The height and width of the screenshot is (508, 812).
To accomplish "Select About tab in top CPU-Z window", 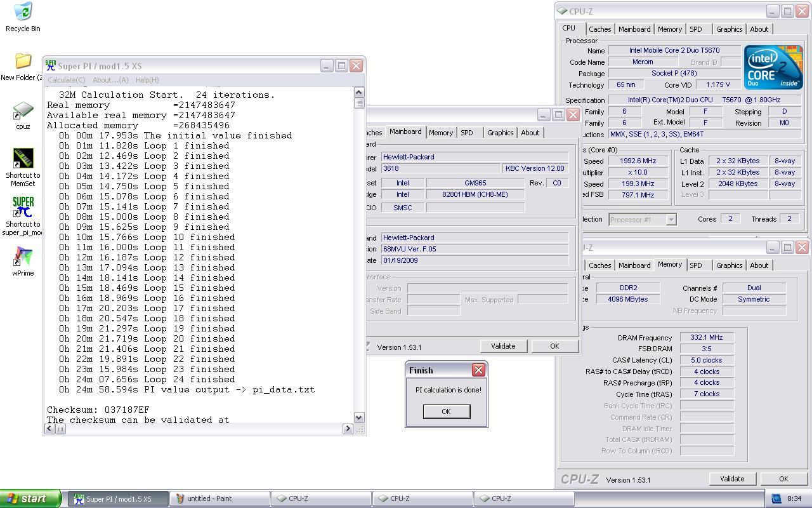I will (759, 29).
